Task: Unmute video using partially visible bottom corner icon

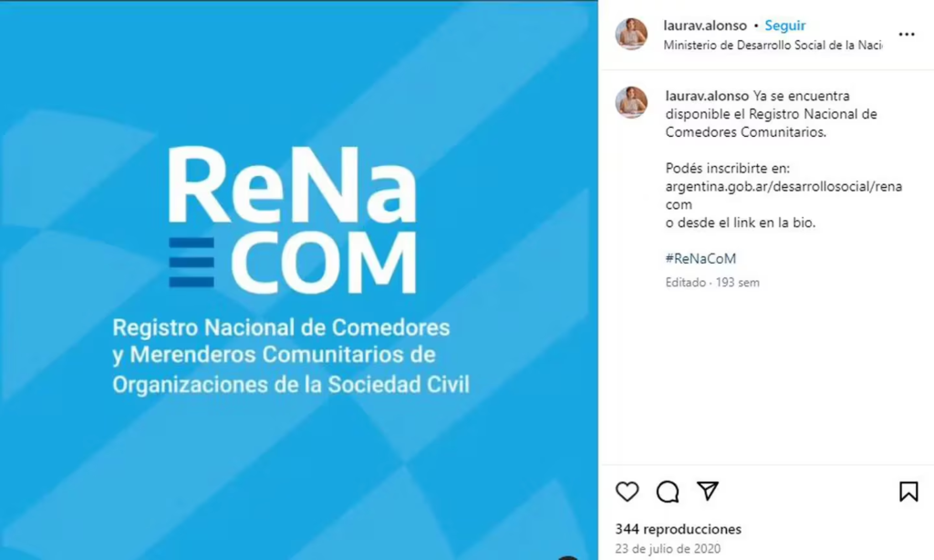Action: [x=567, y=557]
